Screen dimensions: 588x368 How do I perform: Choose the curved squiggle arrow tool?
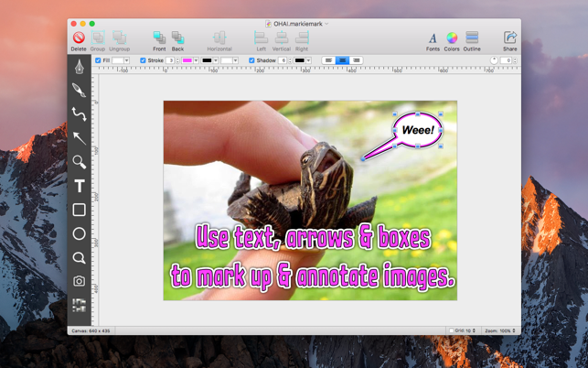click(x=80, y=114)
